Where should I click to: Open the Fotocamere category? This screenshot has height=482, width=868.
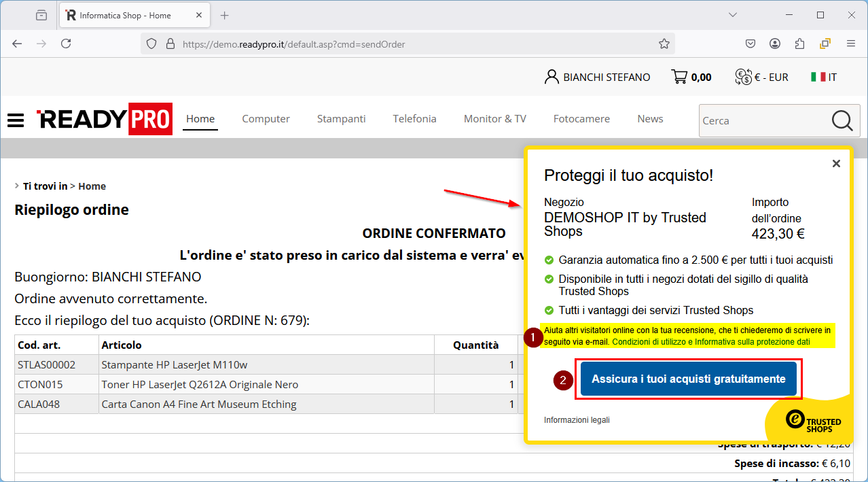(581, 119)
